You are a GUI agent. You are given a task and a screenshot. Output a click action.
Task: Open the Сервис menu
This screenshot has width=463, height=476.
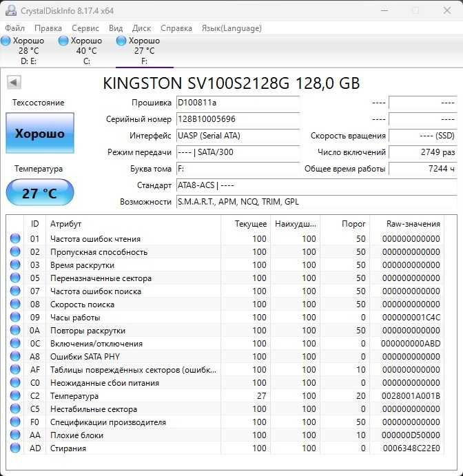click(85, 28)
